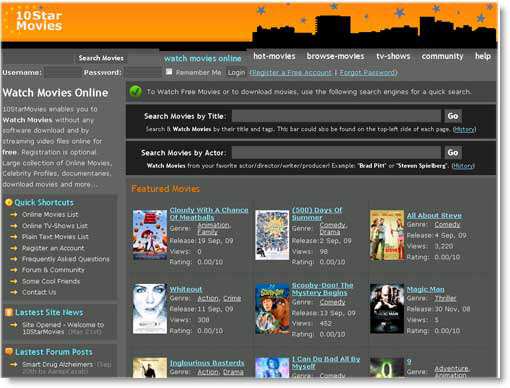Toggle the Remember Me checkbox
Image resolution: width=510 pixels, height=388 pixels.
pos(169,72)
